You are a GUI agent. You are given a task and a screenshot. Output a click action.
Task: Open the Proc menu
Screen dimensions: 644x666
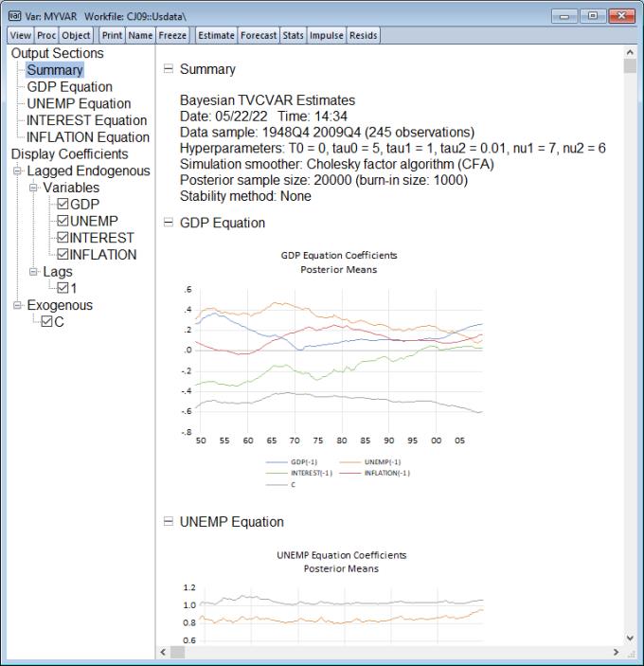pyautogui.click(x=46, y=35)
